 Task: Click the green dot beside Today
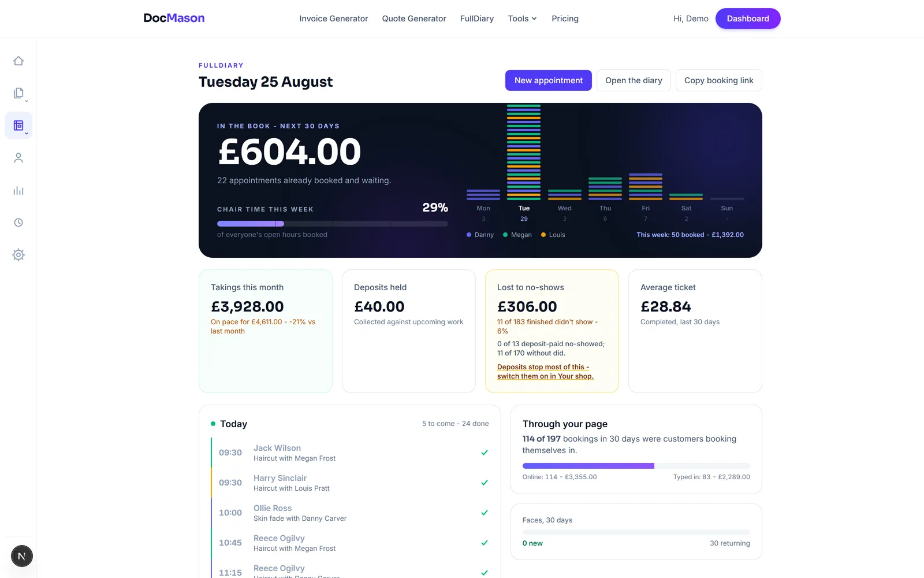click(213, 424)
